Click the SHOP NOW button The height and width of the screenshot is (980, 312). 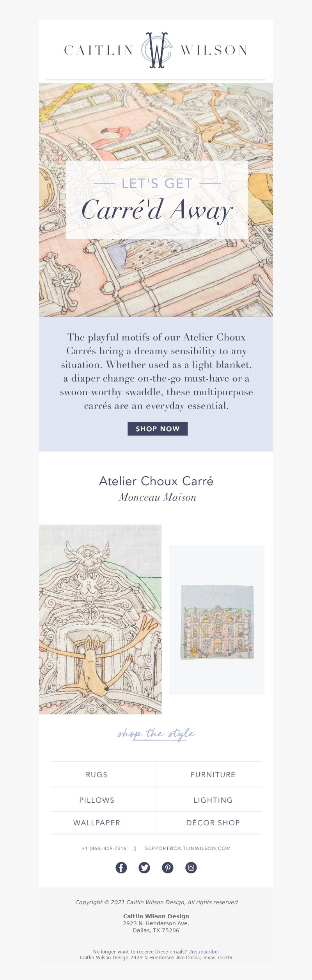pos(158,429)
